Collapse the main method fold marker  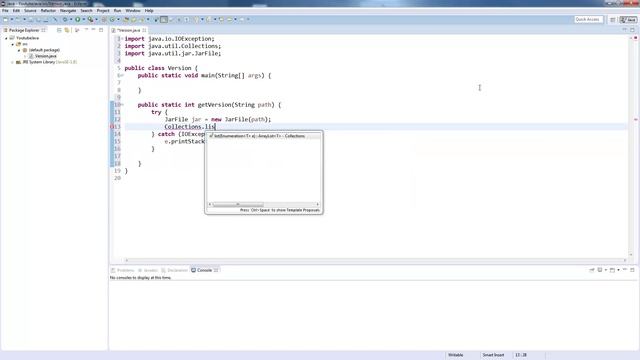click(x=122, y=76)
